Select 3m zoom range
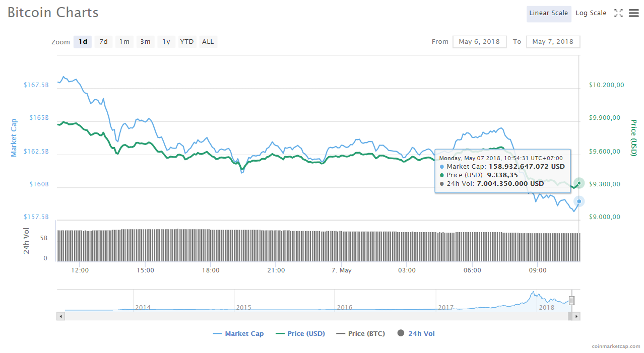The width and height of the screenshot is (644, 353). (145, 42)
